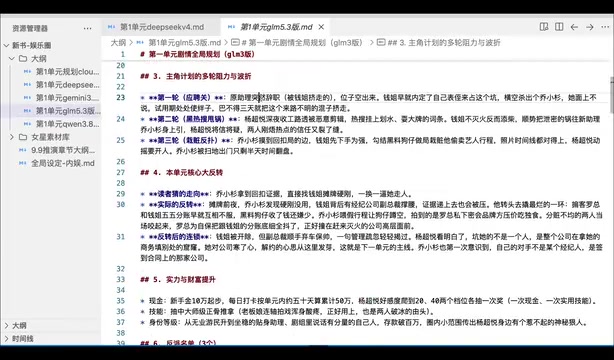Screen dimensions: 614x360
Task: Click the word 现金 on line 35
Action: (x=156, y=301)
